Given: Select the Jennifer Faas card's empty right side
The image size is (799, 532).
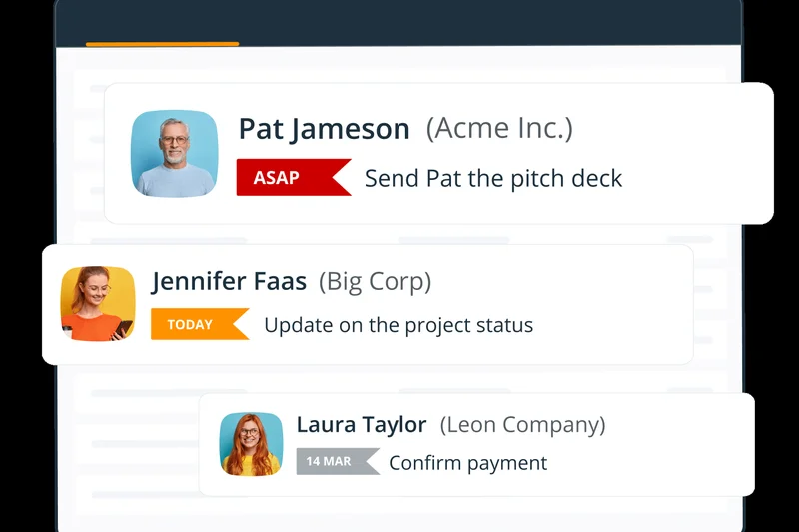Looking at the screenshot, I should point(619,304).
